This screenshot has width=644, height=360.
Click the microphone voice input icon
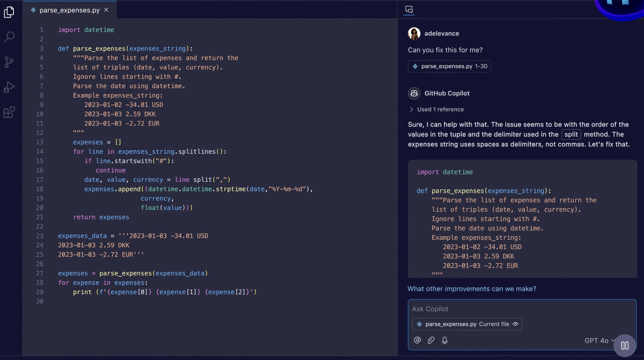click(x=445, y=340)
